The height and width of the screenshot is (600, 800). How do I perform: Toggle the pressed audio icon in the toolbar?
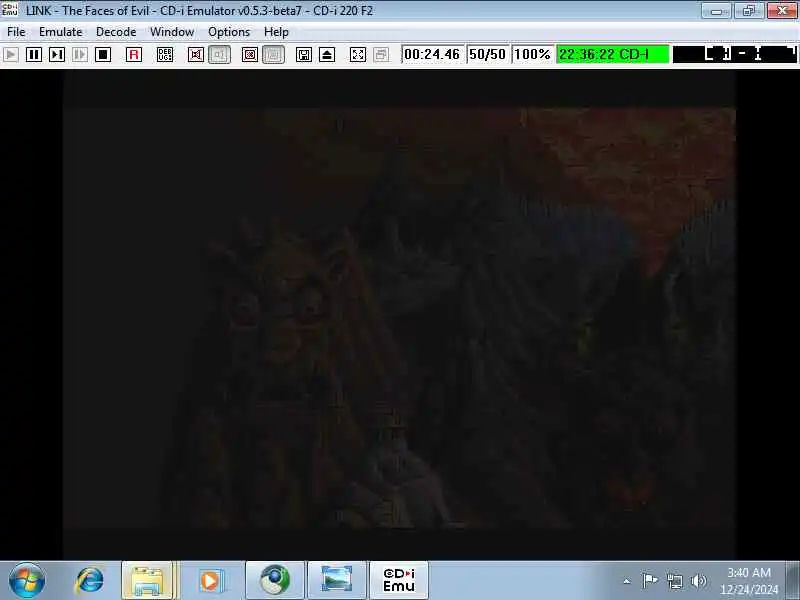tap(219, 55)
